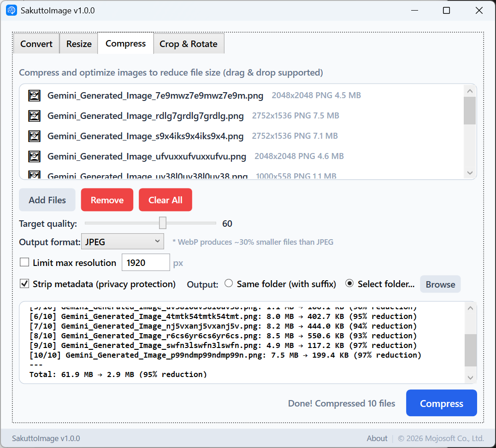The height and width of the screenshot is (448, 496).
Task: Uncheck Strip metadata privacy protection
Action: click(x=24, y=284)
